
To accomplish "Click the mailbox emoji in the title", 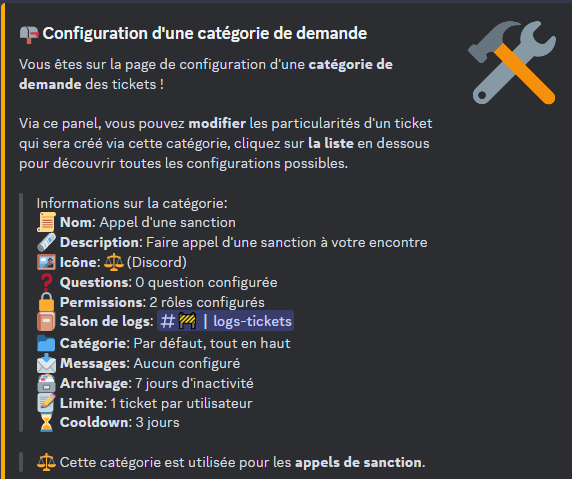I will click(29, 35).
